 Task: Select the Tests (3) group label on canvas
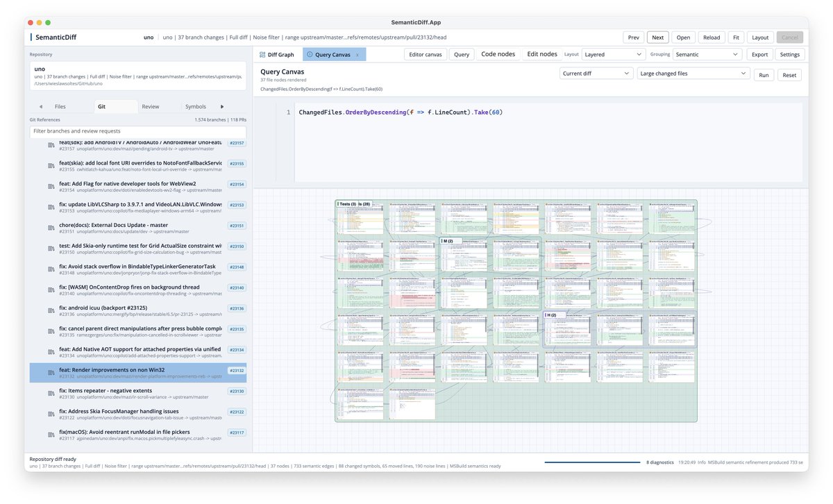[x=346, y=203]
